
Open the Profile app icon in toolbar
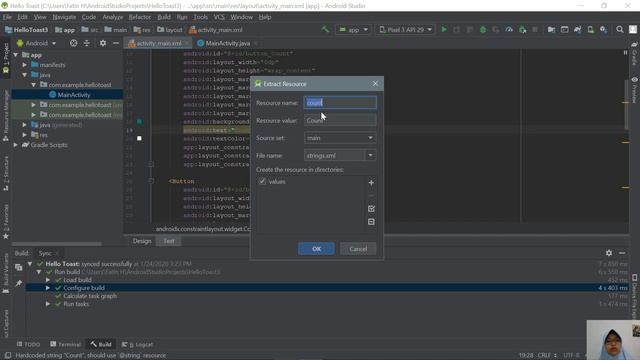[509, 29]
